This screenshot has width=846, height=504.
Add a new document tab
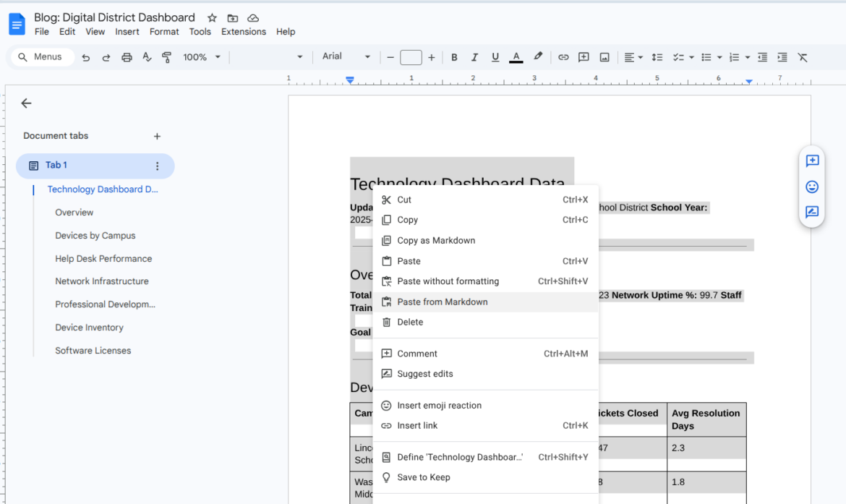click(157, 137)
